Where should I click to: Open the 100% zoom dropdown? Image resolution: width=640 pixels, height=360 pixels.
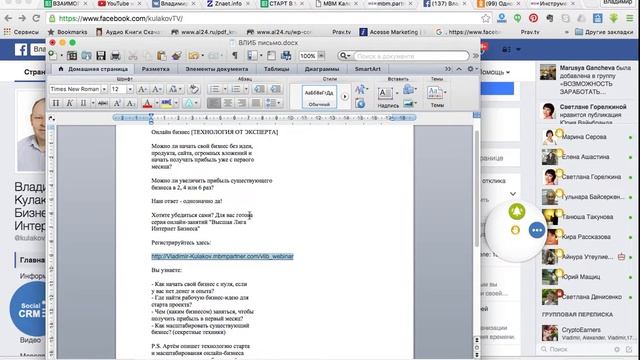(321, 56)
